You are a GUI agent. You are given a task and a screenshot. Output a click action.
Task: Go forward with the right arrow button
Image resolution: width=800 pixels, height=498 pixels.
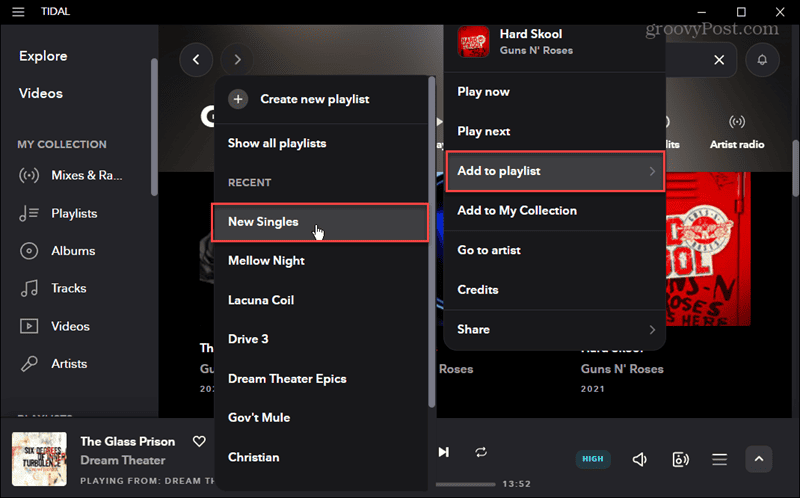point(237,60)
